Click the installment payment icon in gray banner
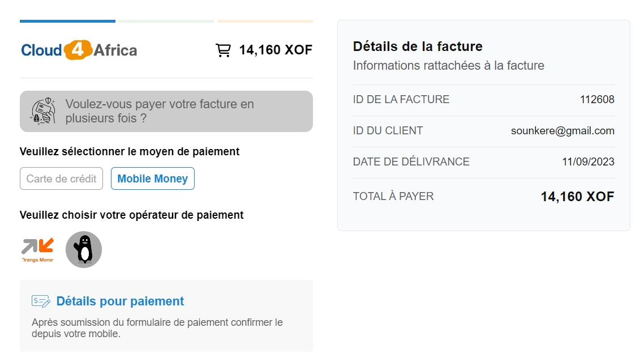 [x=43, y=111]
